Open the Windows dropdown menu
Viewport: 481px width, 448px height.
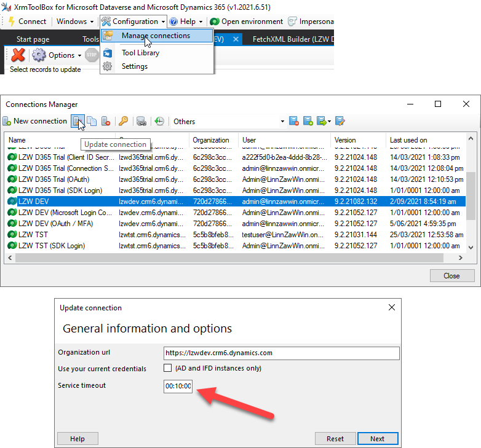(75, 22)
